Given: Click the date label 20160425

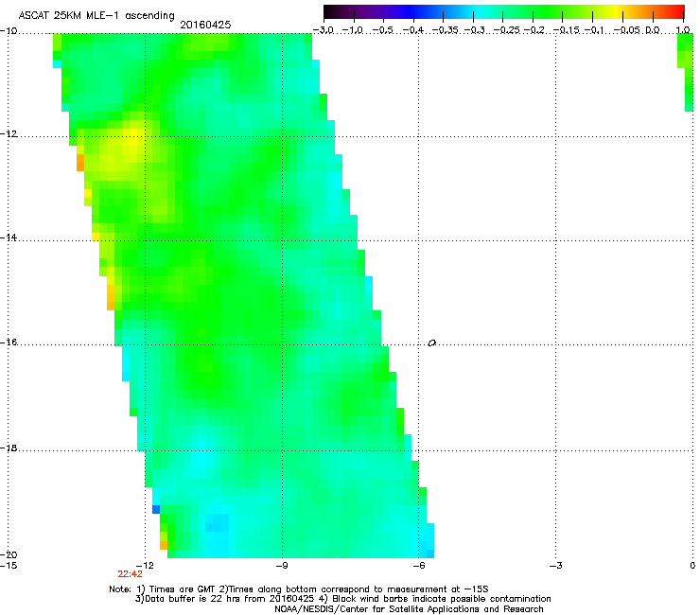Looking at the screenshot, I should (x=205, y=25).
